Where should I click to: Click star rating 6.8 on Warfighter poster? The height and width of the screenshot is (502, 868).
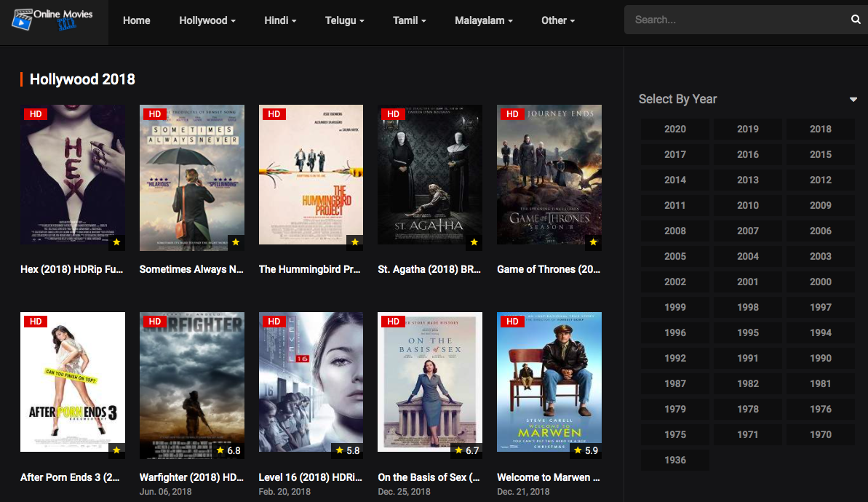(228, 451)
